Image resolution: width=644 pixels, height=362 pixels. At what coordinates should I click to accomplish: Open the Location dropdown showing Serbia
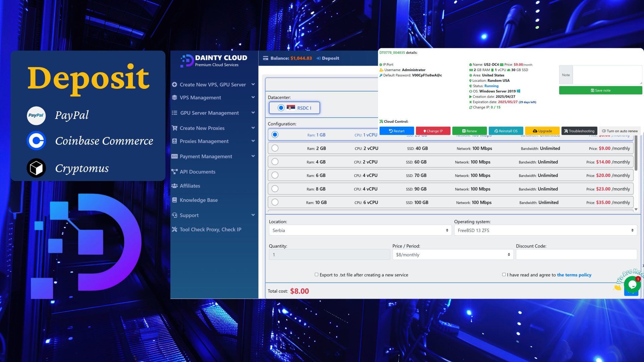[x=360, y=230]
